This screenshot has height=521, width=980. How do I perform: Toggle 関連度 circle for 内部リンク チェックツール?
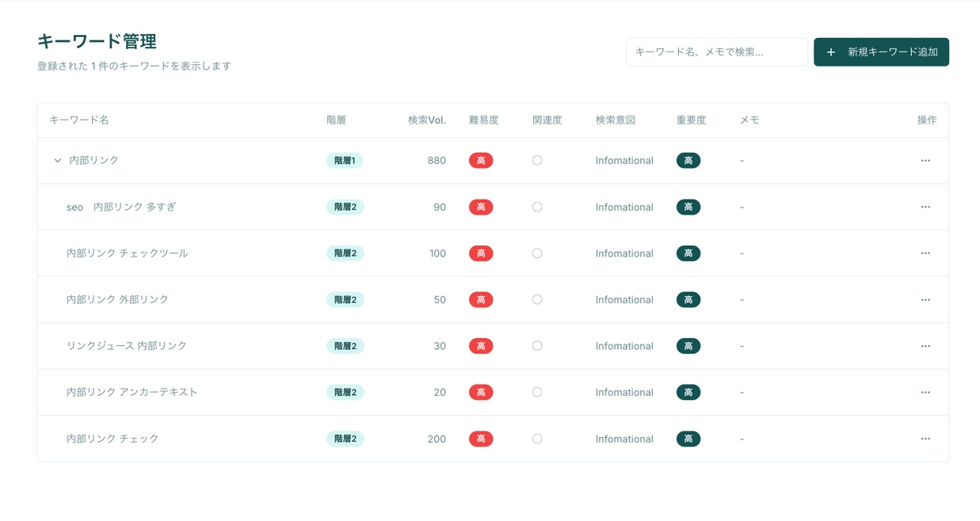coord(537,253)
